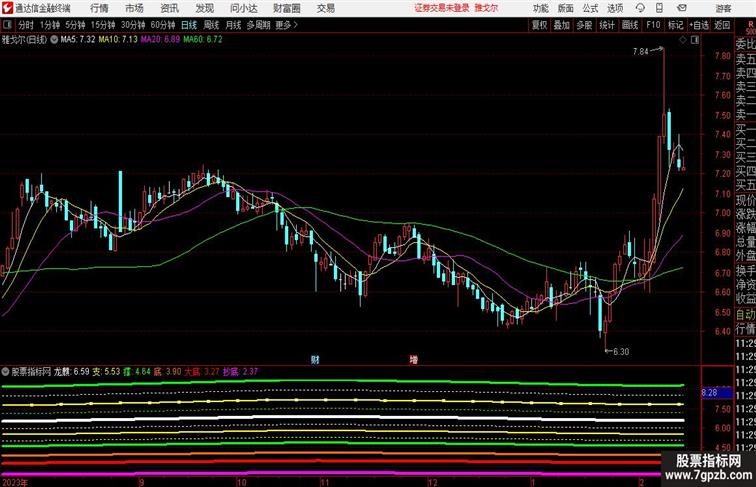Click the MA5: 7.32 label
The height and width of the screenshot is (487, 756).
click(78, 40)
